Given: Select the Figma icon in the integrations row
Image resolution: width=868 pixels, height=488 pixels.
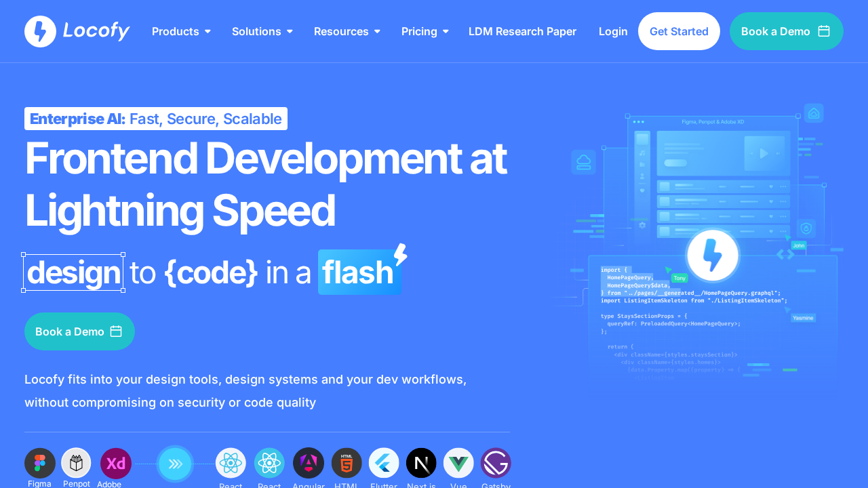Looking at the screenshot, I should tap(40, 463).
